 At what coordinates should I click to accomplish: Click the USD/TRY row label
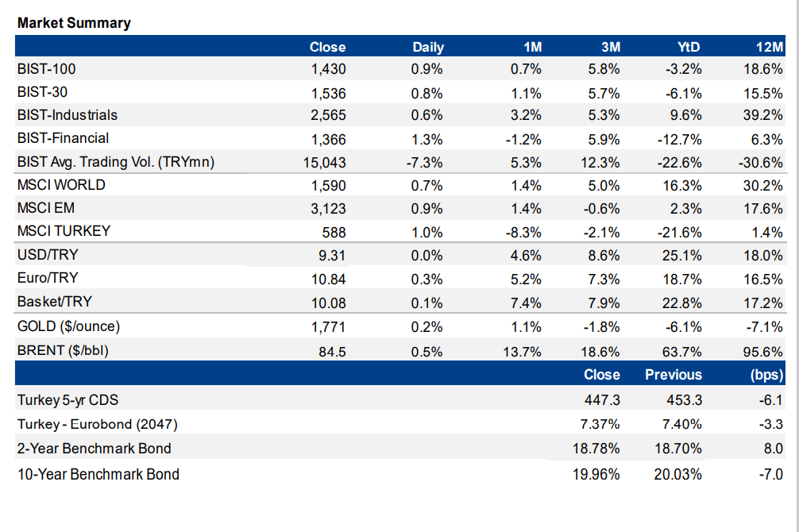[x=47, y=255]
